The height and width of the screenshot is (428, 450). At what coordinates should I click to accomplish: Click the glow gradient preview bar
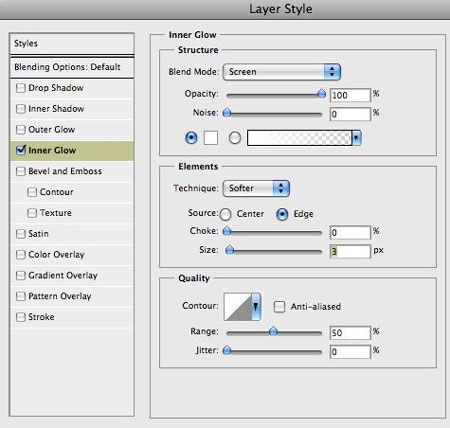(299, 138)
